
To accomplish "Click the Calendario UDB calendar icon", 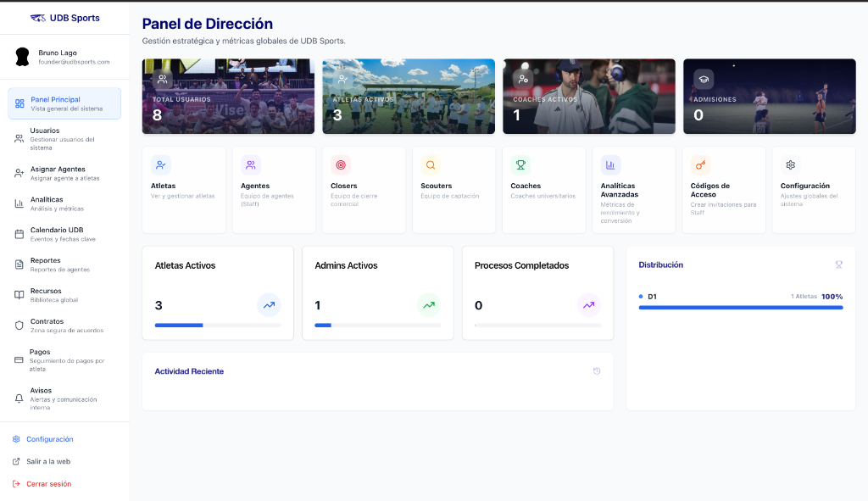I will point(19,234).
